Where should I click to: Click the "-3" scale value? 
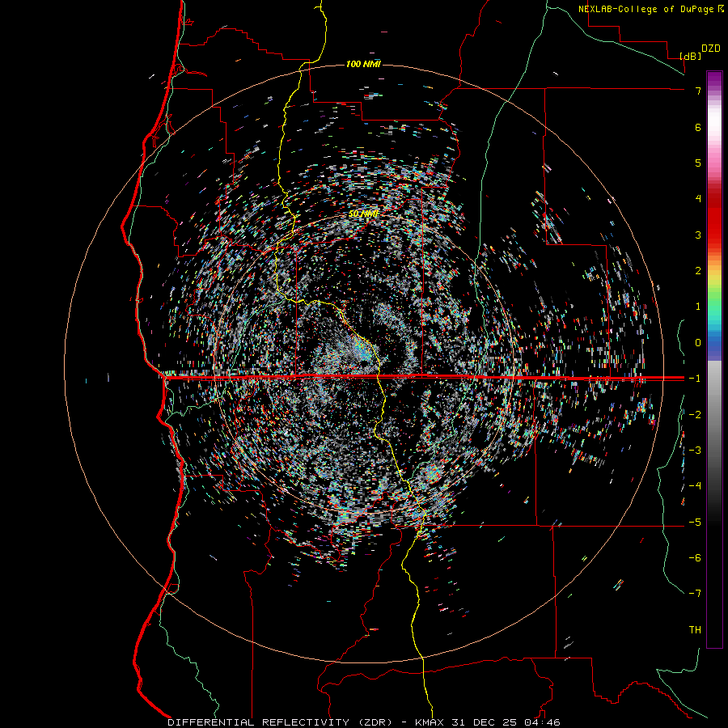pyautogui.click(x=695, y=451)
